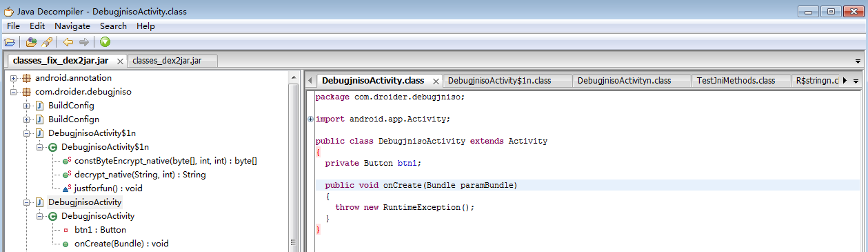Open the Search menu
Image resolution: width=868 pixels, height=252 pixels.
point(113,26)
